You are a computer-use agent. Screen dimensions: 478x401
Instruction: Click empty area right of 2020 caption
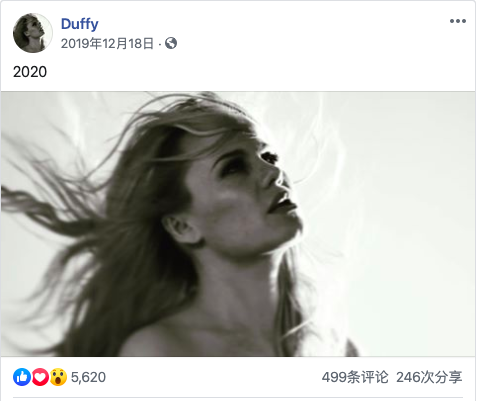260,72
